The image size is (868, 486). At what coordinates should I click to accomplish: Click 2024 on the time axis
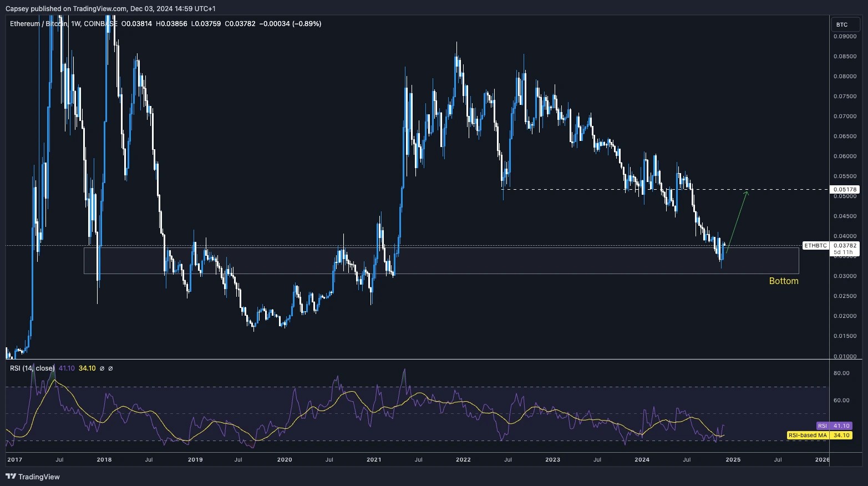pos(641,460)
